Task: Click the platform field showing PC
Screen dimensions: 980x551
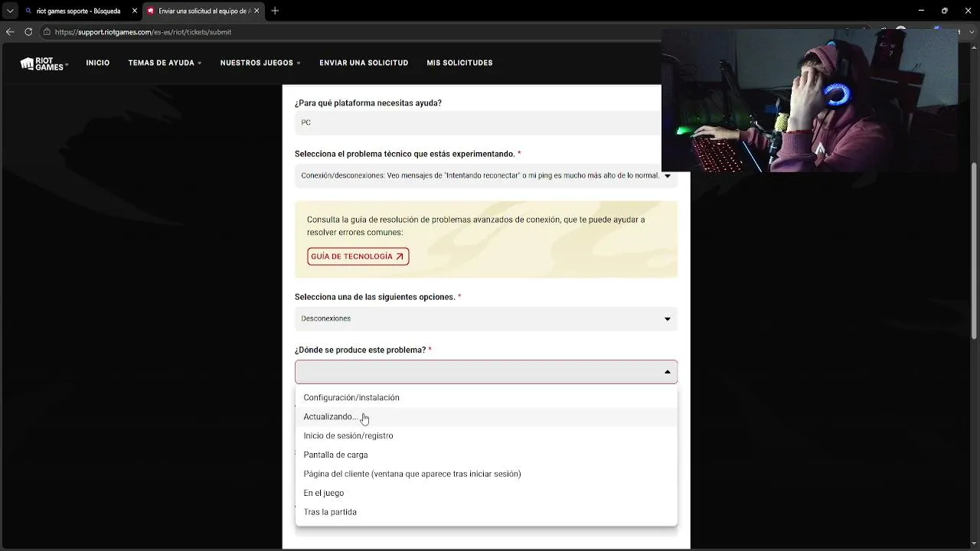Action: pyautogui.click(x=478, y=122)
